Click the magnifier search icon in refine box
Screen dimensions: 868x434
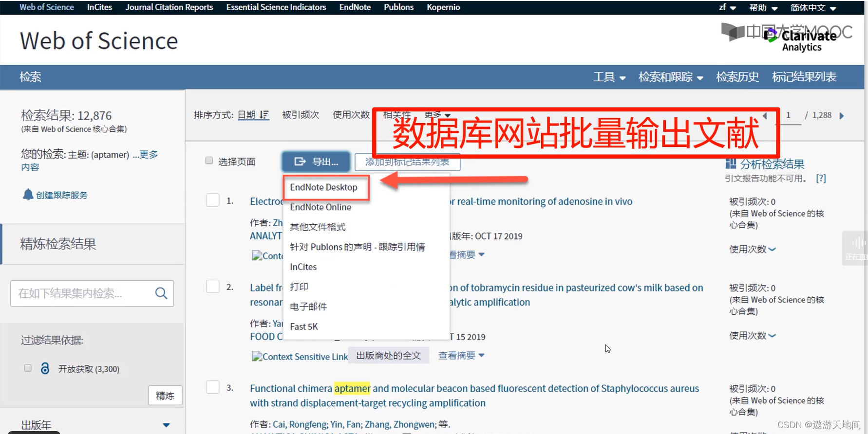click(x=161, y=293)
